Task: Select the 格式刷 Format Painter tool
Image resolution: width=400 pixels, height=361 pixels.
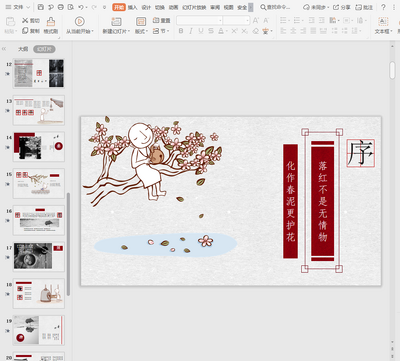Action: click(x=51, y=26)
